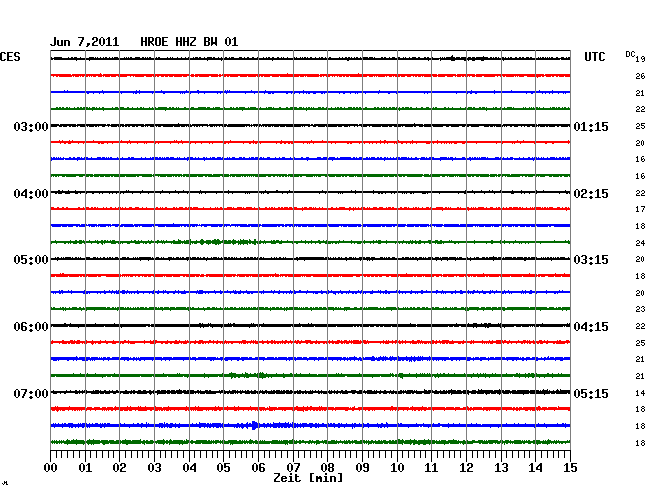Click the DC value "14" next to 05:15

(640, 393)
